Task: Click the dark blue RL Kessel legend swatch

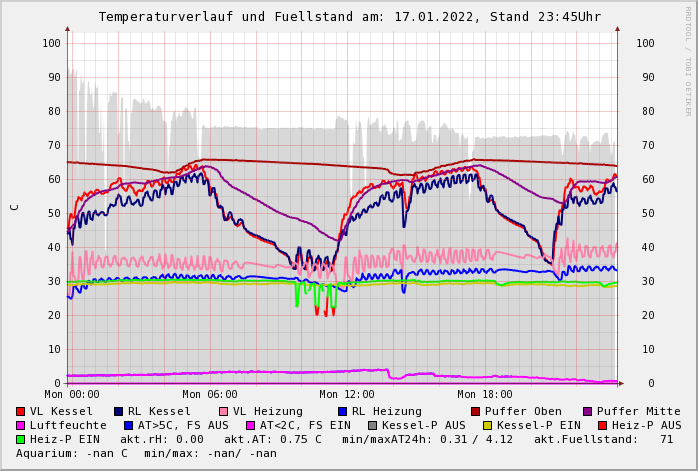Action: 119,411
